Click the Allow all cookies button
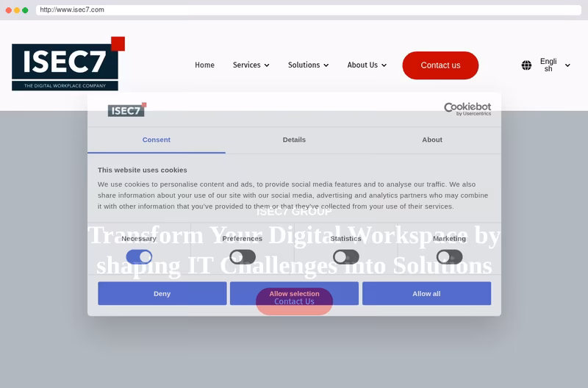Image resolution: width=588 pixels, height=388 pixels. coord(426,293)
